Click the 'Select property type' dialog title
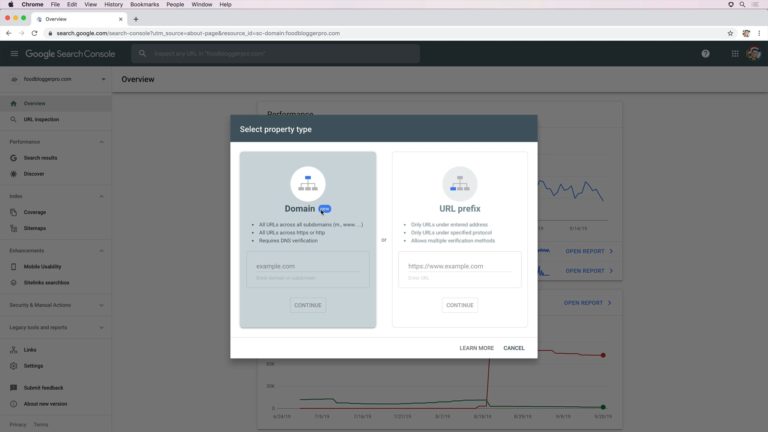The image size is (768, 432). (276, 129)
